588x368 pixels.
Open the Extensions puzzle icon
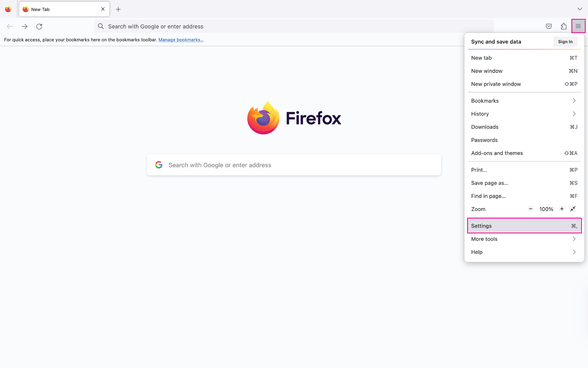point(563,26)
